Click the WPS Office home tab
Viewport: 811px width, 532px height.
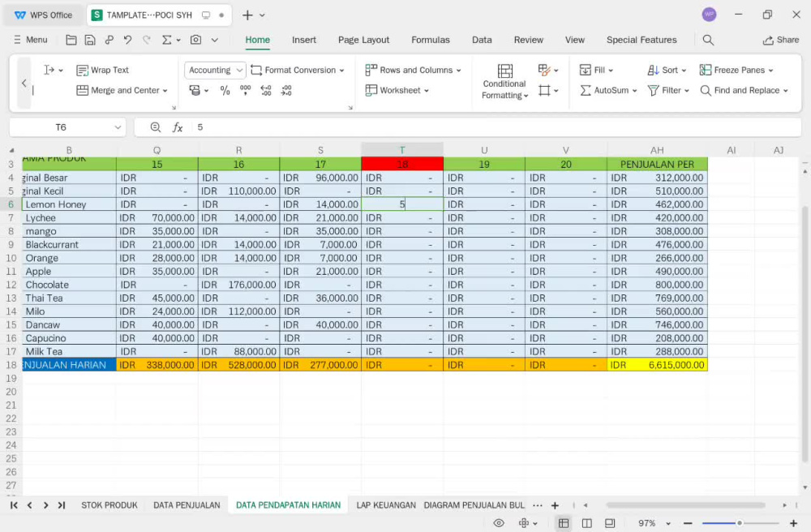pyautogui.click(x=44, y=15)
